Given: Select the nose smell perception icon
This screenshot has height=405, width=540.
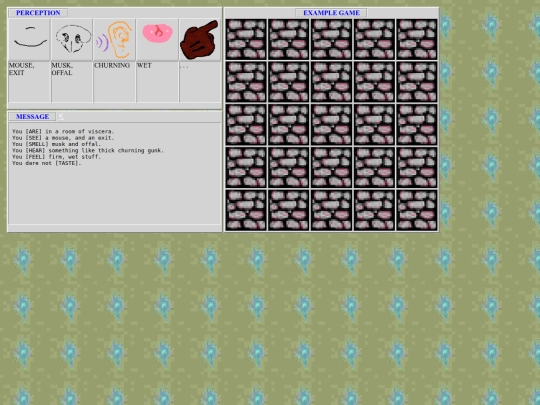Looking at the screenshot, I should pyautogui.click(x=72, y=40).
